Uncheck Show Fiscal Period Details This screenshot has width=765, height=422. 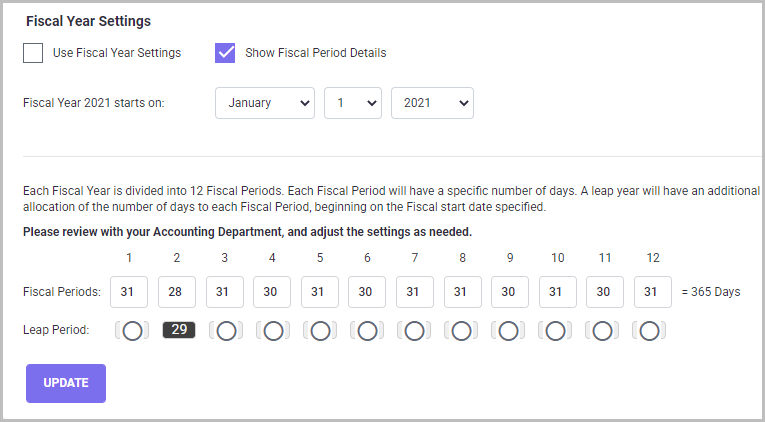(x=225, y=53)
